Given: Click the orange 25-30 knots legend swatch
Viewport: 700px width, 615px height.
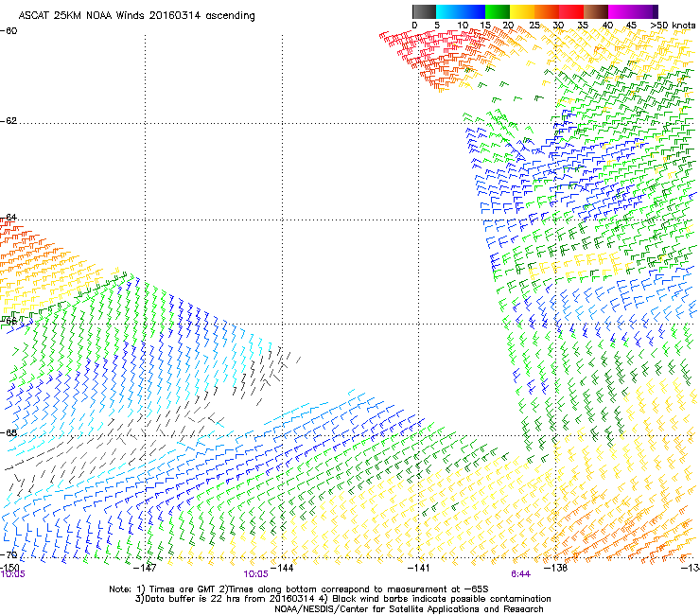Looking at the screenshot, I should [547, 11].
